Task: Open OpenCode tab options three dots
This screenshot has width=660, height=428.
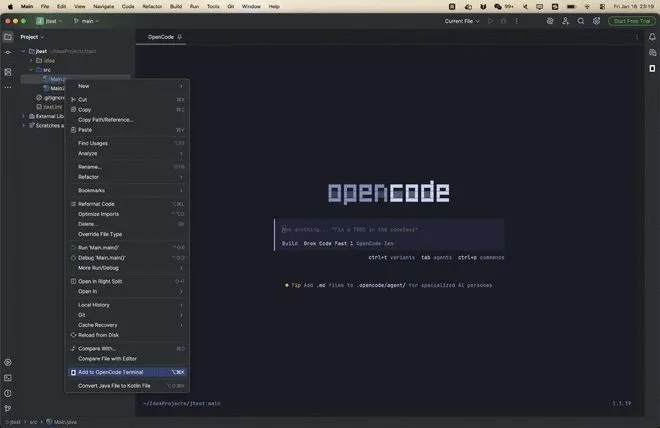Action: click(x=636, y=37)
